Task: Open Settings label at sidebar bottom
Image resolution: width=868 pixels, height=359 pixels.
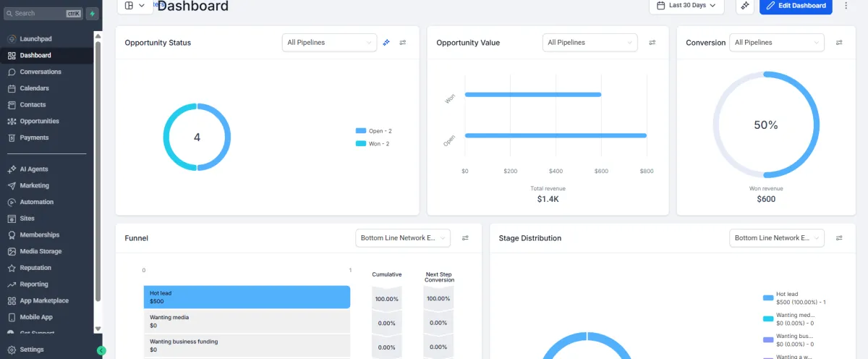Action: pos(32,350)
